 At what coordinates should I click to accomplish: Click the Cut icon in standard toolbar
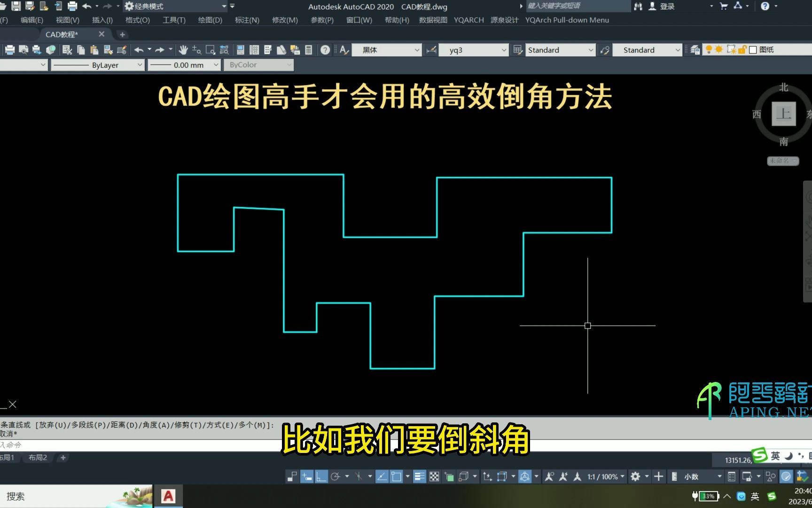tap(67, 50)
